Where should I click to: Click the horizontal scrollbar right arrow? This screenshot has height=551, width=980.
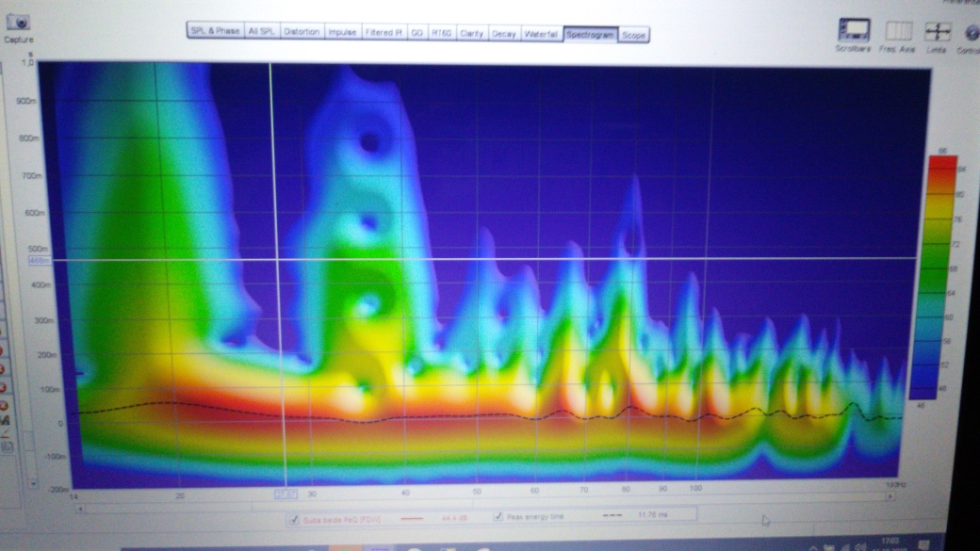coord(891,496)
